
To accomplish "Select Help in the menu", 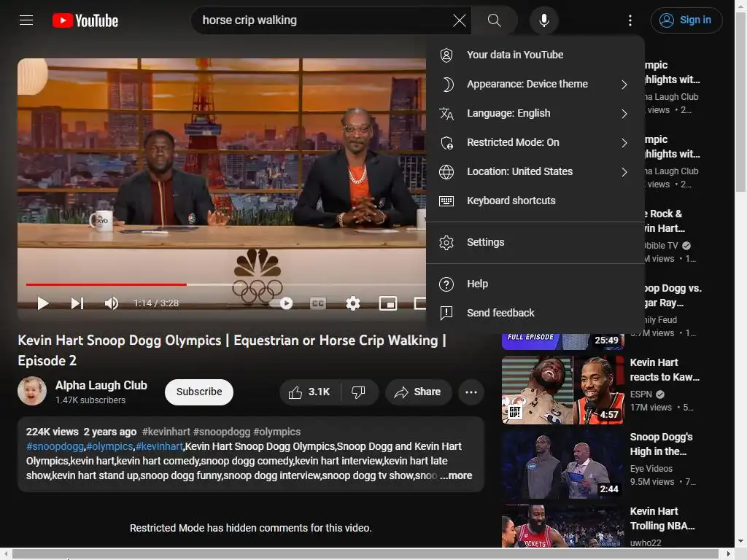I will click(x=535, y=284).
